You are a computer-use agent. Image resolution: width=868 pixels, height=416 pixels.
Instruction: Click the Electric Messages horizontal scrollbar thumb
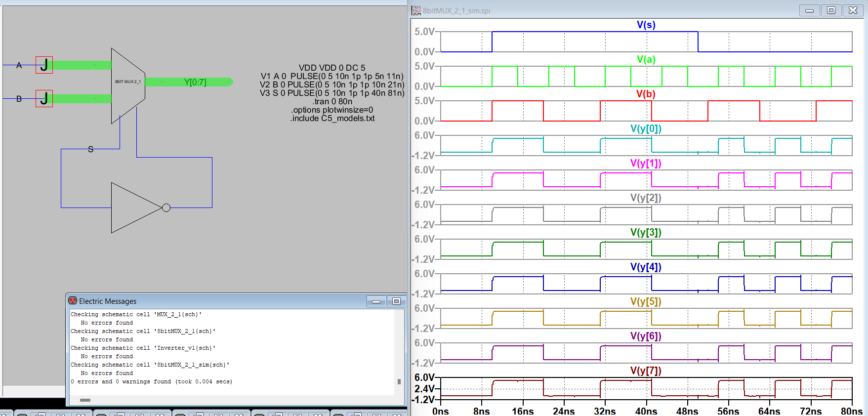(85, 400)
